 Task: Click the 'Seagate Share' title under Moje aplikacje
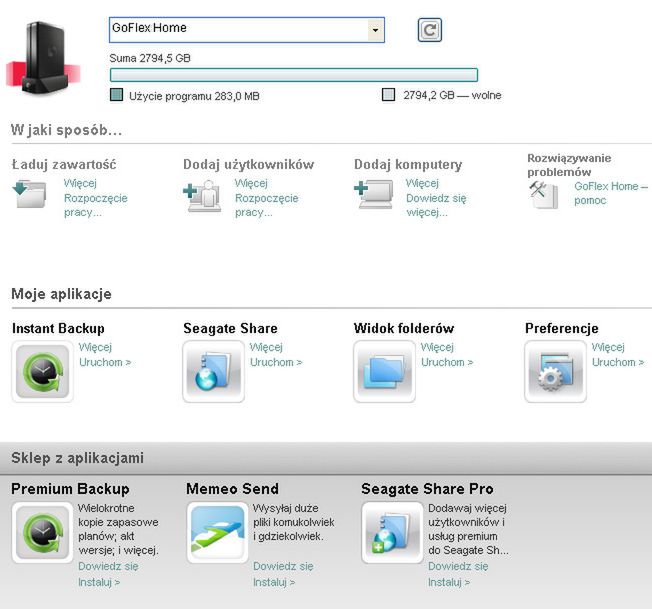click(x=230, y=328)
